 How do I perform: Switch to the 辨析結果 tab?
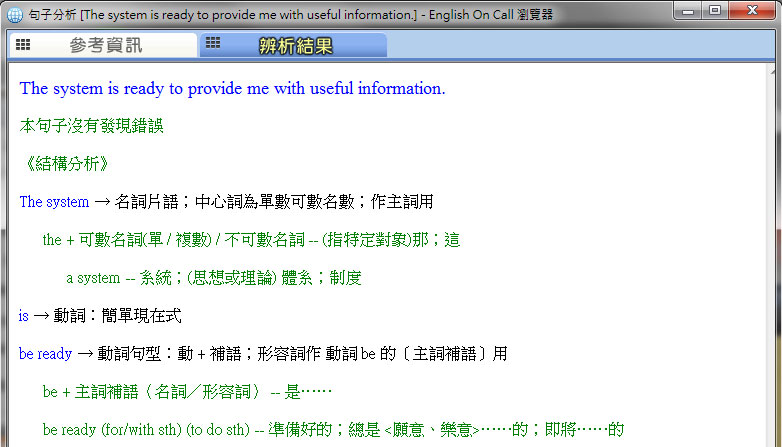[x=293, y=45]
